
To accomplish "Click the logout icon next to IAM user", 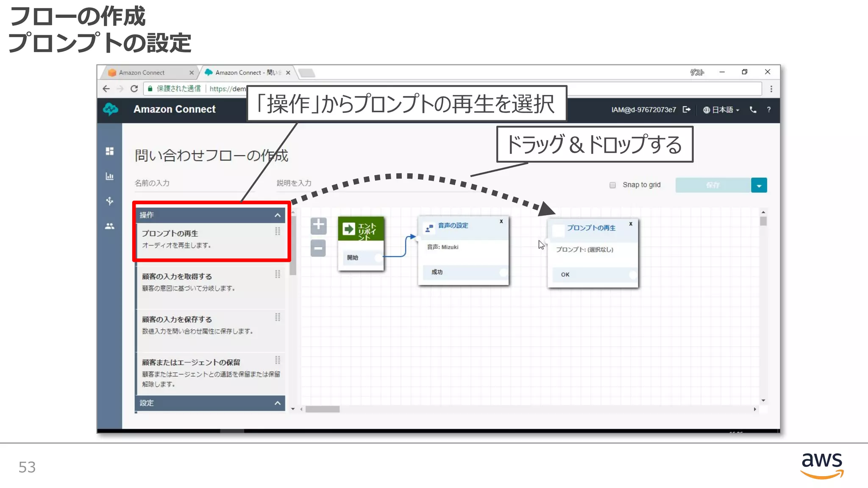I will [x=687, y=110].
